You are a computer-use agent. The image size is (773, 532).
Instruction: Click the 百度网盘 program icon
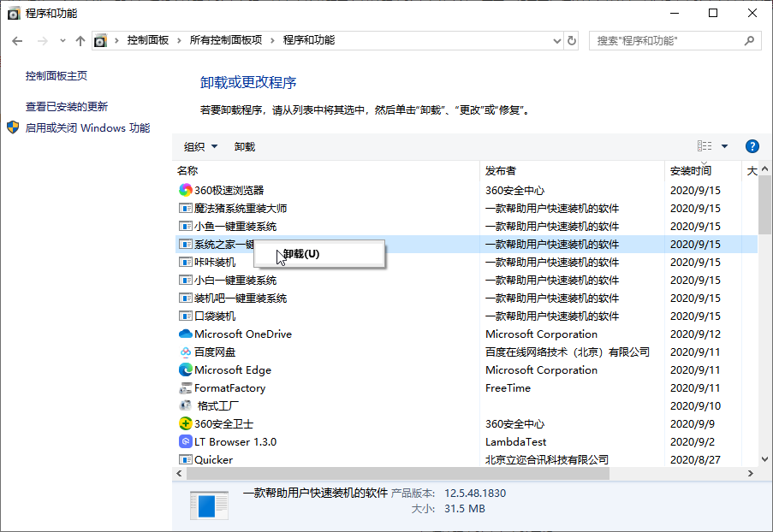coord(186,352)
